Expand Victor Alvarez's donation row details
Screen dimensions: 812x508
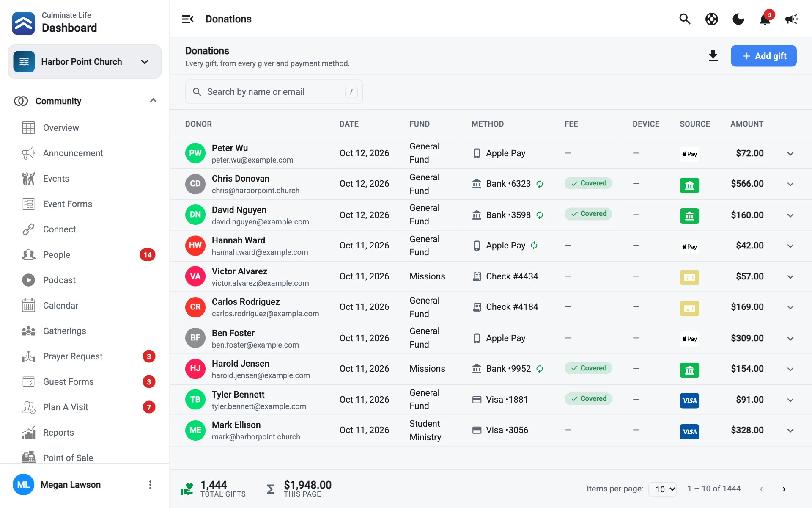[x=790, y=277]
